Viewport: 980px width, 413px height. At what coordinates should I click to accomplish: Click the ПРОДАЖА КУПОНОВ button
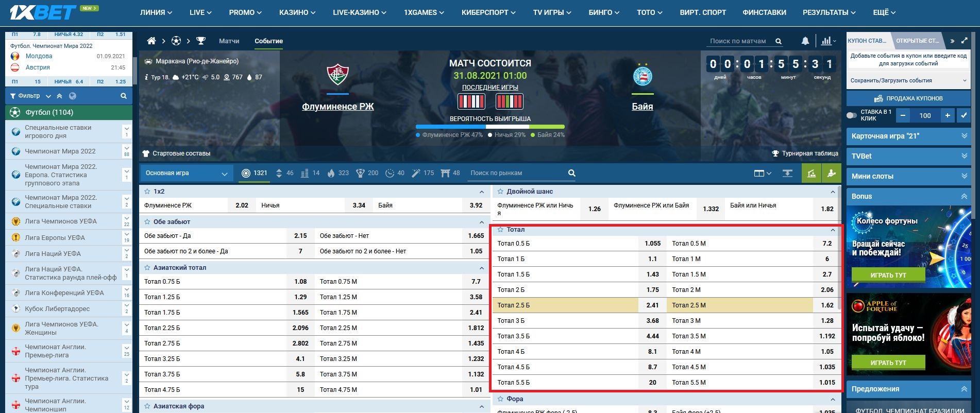[908, 98]
